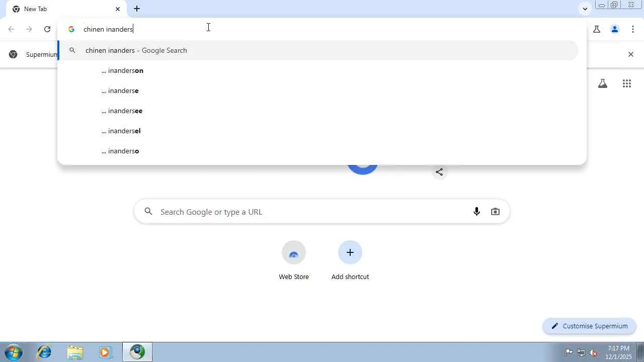The height and width of the screenshot is (362, 644).
Task: Choose the 'inandersee' autocomplete suggestion
Action: 318,111
